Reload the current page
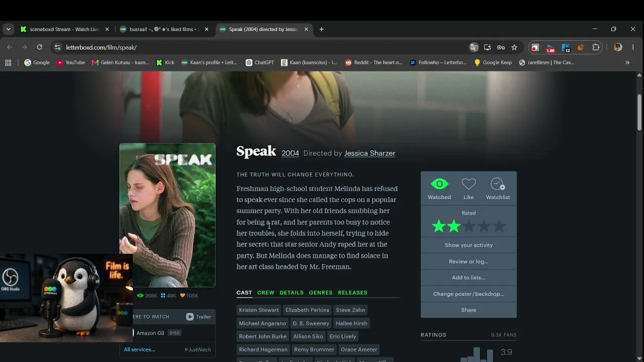 click(39, 47)
